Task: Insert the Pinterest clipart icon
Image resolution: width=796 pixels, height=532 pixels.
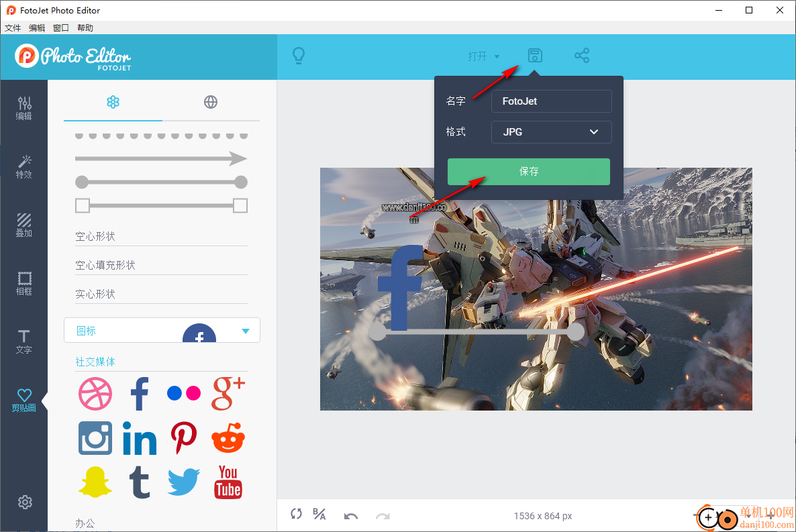Action: click(x=184, y=438)
